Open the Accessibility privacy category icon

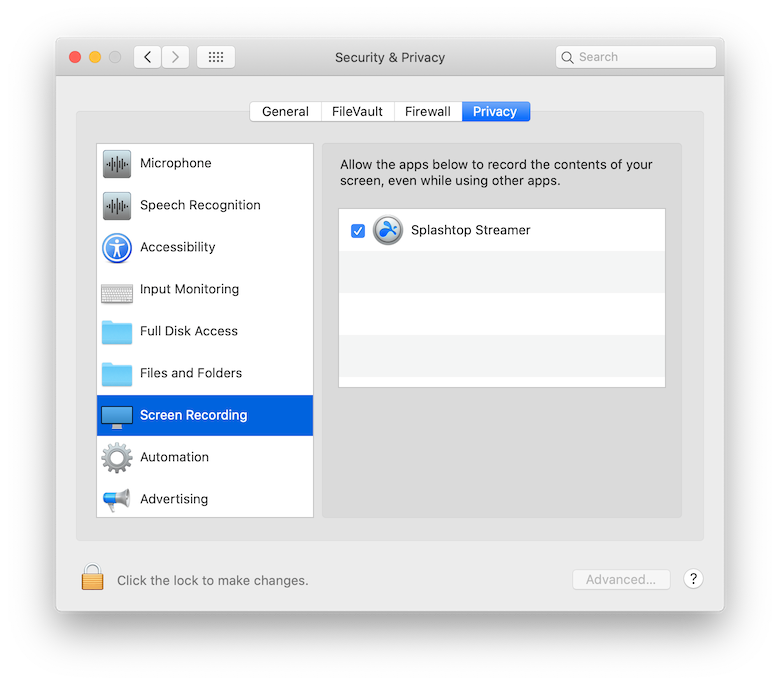117,248
